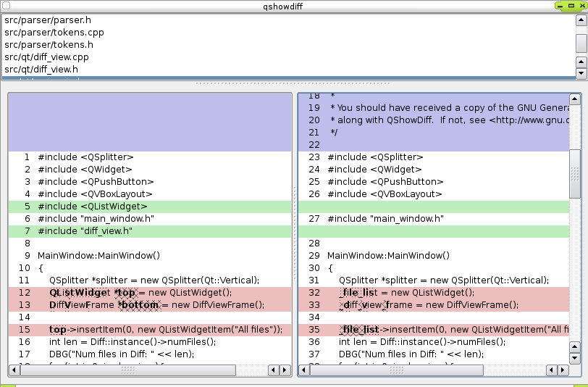Viewport: 588px width, 387px height.
Task: Close the qshowdiff window
Action: (x=582, y=6)
